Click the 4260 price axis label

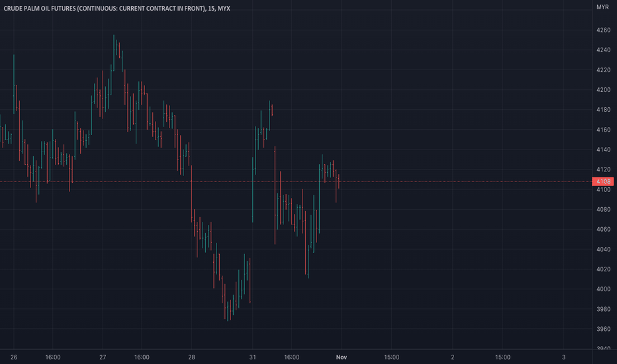pos(603,30)
